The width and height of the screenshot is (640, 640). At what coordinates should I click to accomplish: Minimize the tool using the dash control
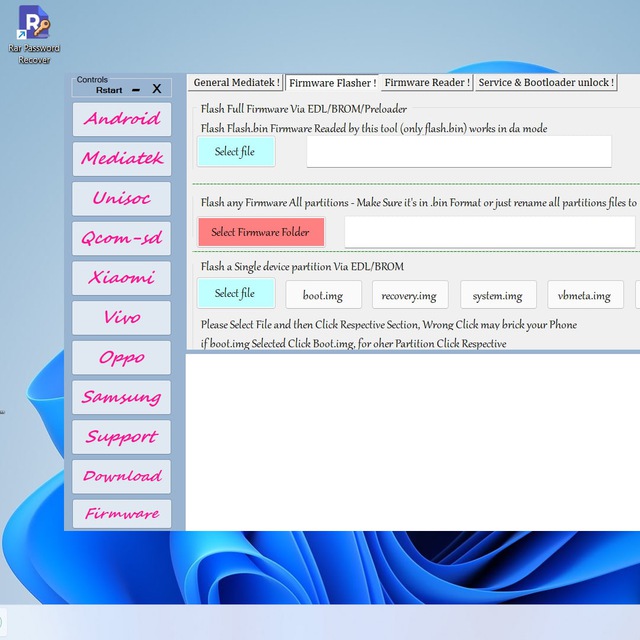136,90
